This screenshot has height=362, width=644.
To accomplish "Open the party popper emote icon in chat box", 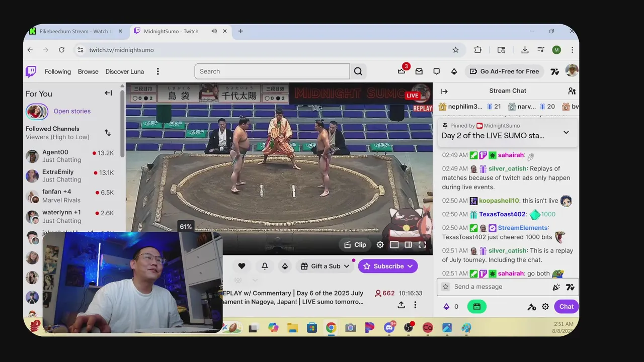I will coord(556,287).
